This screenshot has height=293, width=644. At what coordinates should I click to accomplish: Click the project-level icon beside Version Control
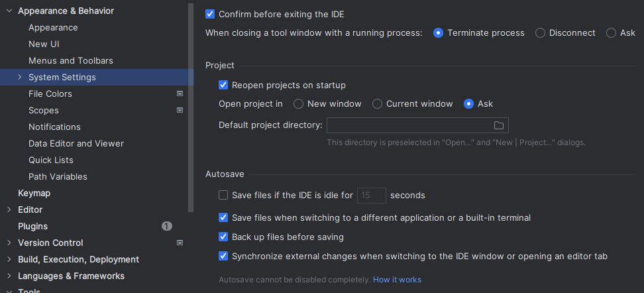[180, 243]
